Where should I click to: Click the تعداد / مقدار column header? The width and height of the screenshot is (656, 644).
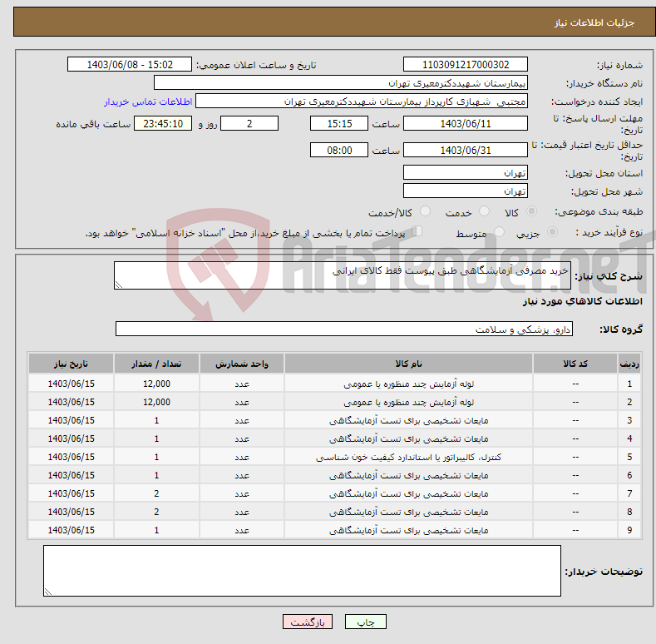(156, 364)
